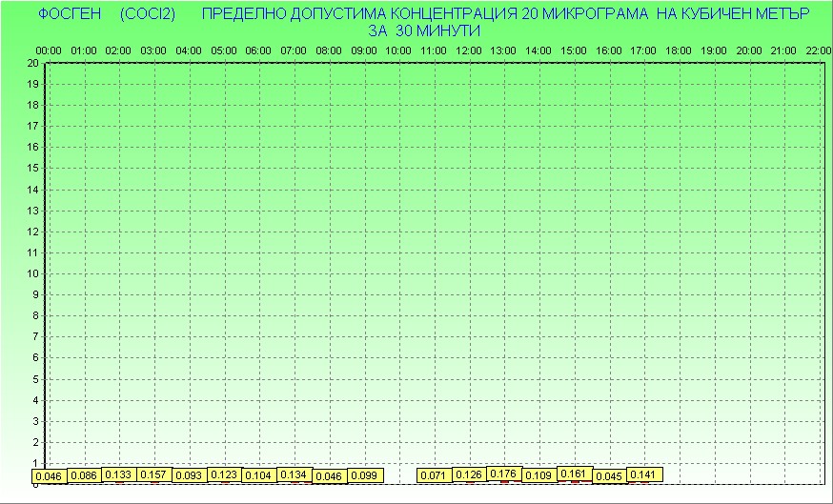Click the 0.126 value label

(x=469, y=474)
